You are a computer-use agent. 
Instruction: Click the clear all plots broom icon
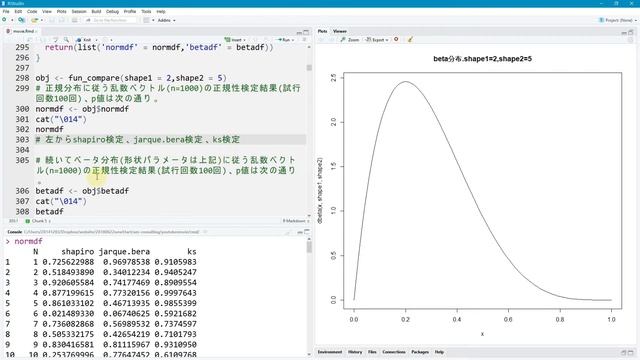(410, 39)
